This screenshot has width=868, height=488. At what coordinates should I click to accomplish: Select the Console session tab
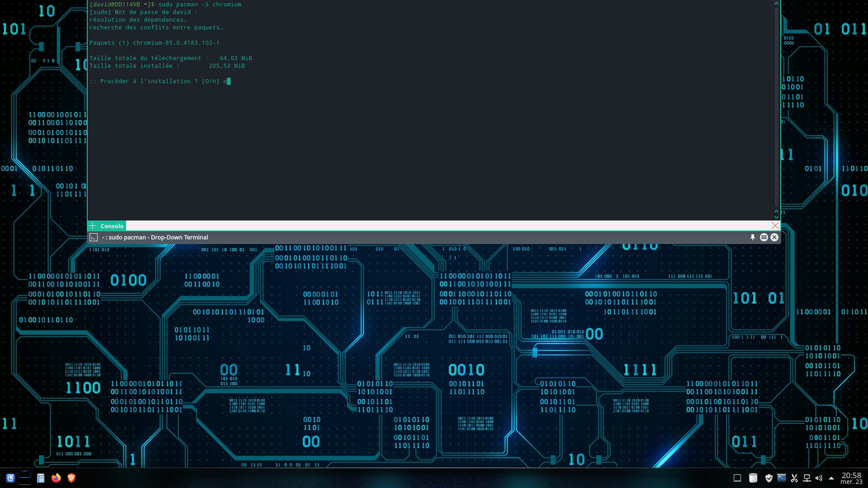pos(112,226)
